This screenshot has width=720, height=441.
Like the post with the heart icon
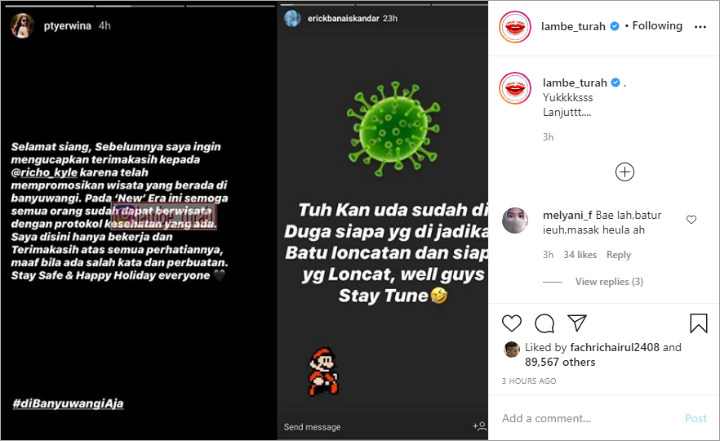(x=512, y=323)
